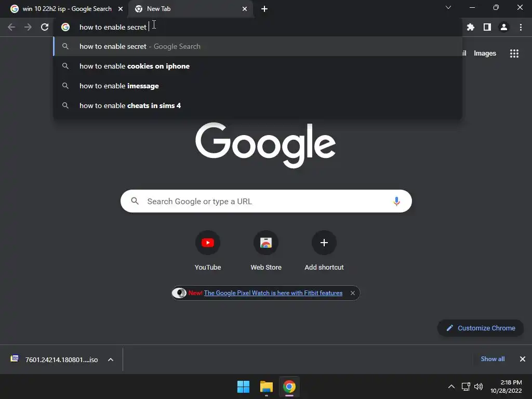Viewport: 532px width, 399px height.
Task: Close the New Tab tab
Action: (x=245, y=9)
